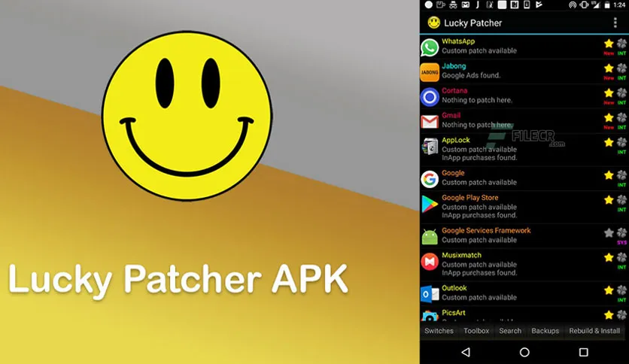Image resolution: width=629 pixels, height=364 pixels.
Task: Select the Google Services Framework name
Action: tap(486, 230)
